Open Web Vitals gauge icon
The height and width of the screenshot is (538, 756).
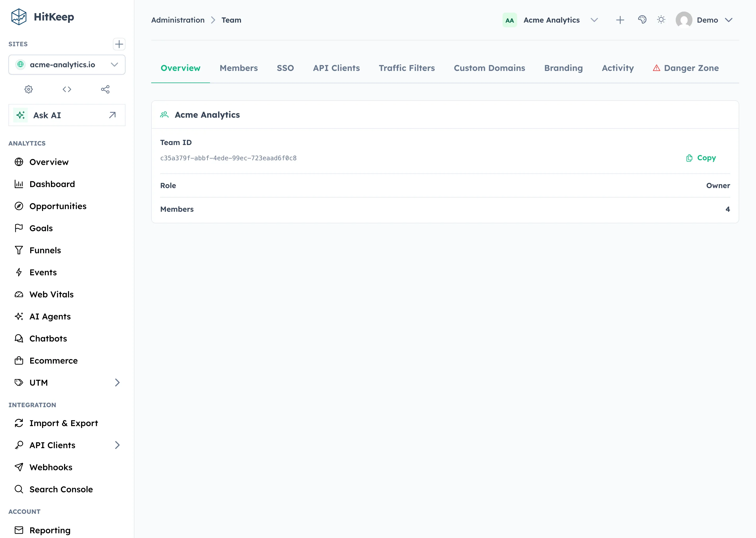[19, 294]
